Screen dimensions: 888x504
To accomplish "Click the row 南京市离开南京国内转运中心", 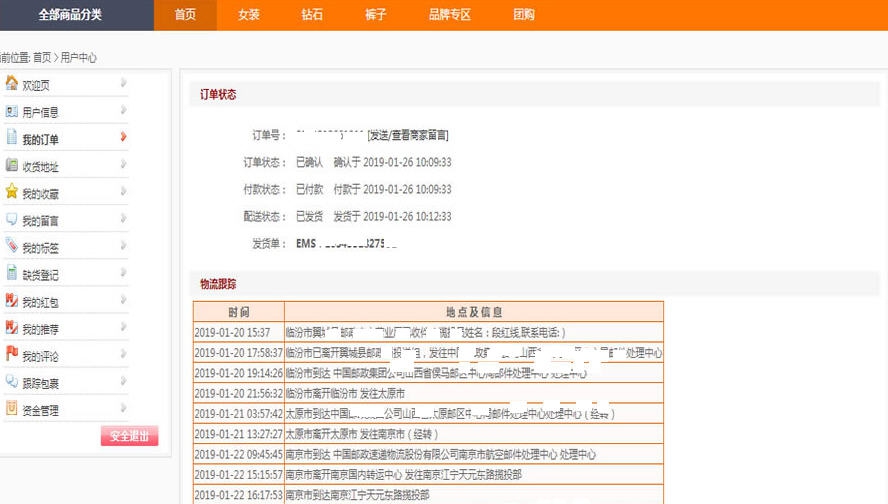I will [428, 475].
